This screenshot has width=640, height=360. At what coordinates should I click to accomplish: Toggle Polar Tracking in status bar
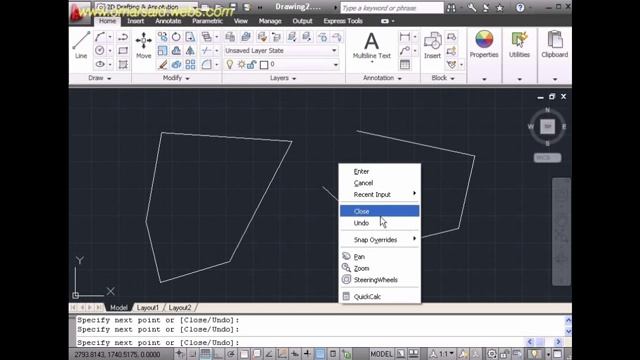(x=231, y=354)
